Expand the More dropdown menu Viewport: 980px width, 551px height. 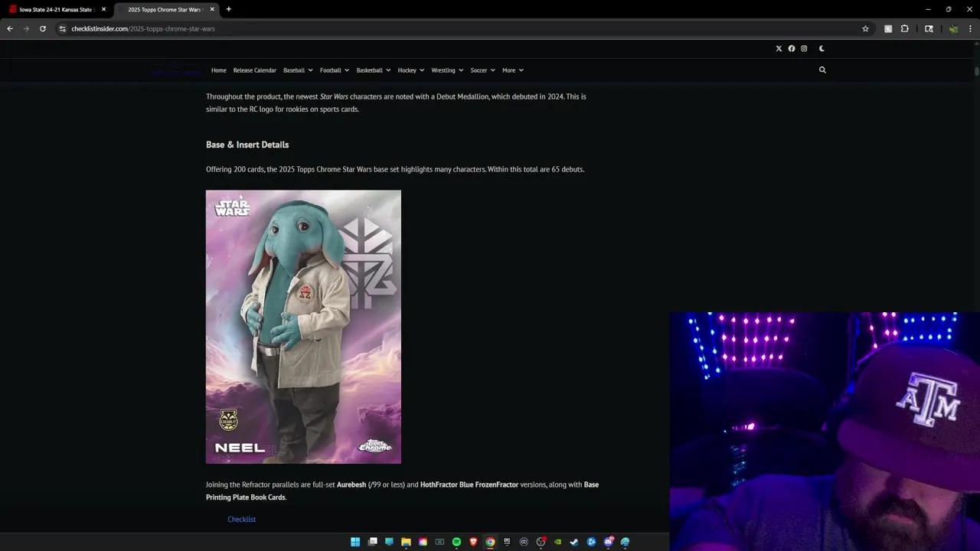(x=513, y=70)
